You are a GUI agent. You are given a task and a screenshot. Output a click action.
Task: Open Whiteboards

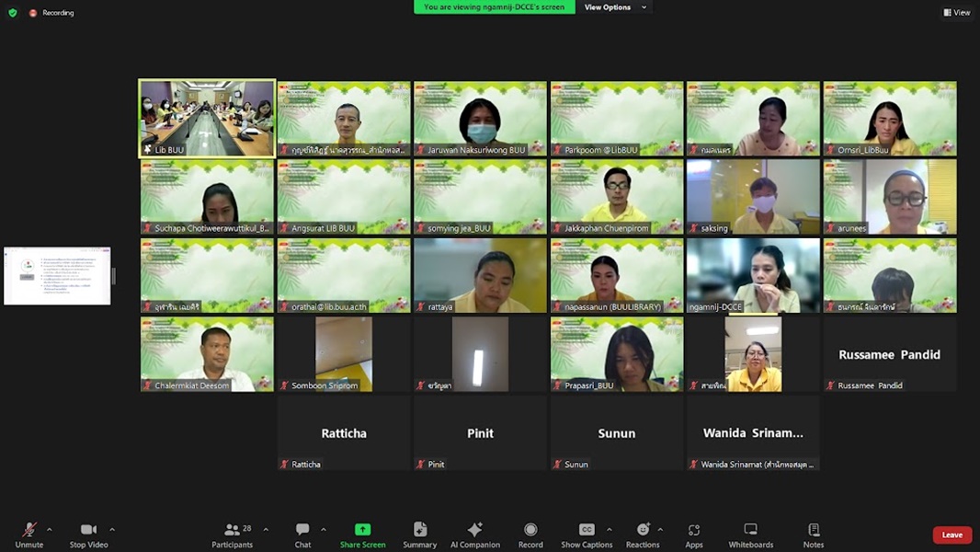(x=750, y=535)
